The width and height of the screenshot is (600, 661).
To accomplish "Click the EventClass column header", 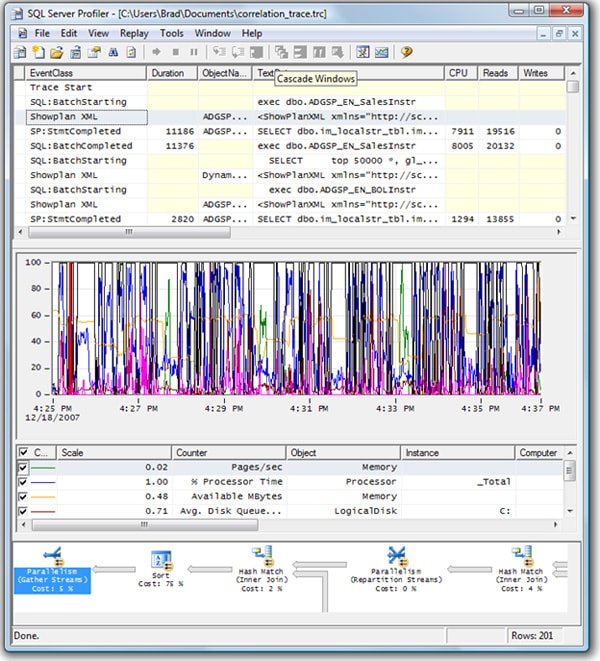I will [86, 73].
